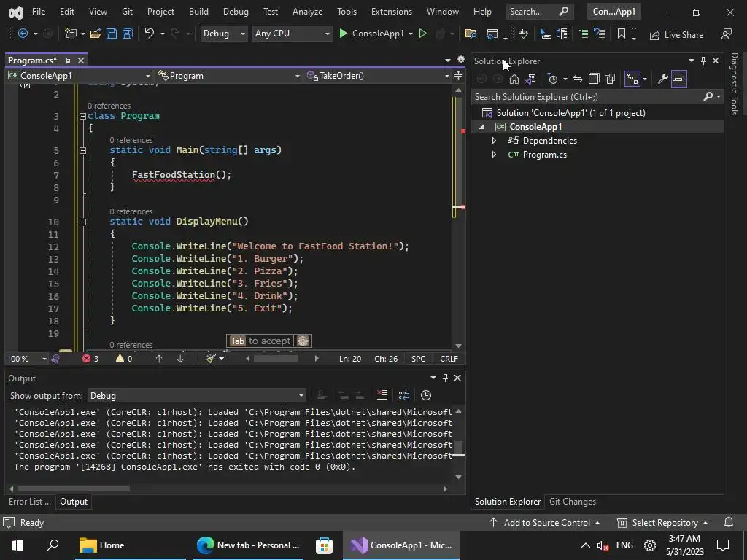Click the spell checker abc icon
This screenshot has height=560, width=747.
[523, 34]
